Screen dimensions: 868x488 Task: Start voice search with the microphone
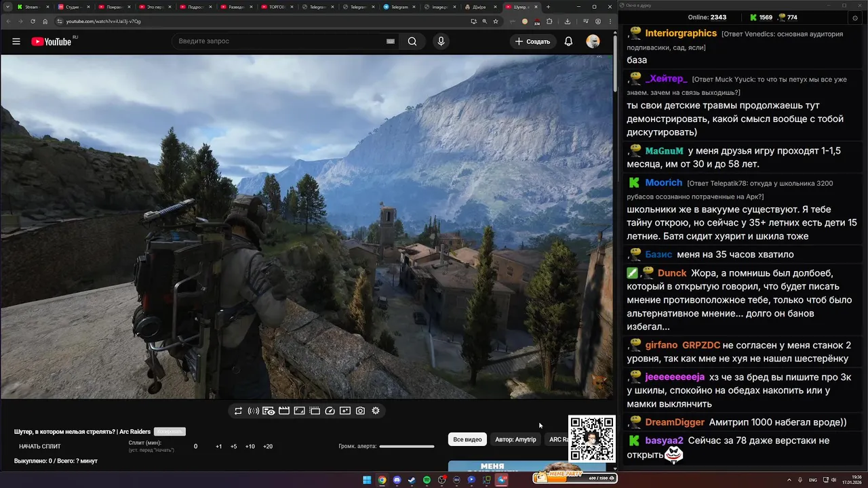click(x=441, y=41)
